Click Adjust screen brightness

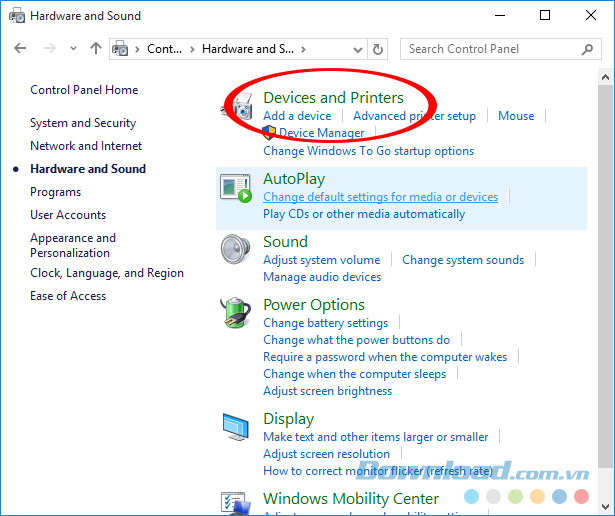pyautogui.click(x=328, y=391)
